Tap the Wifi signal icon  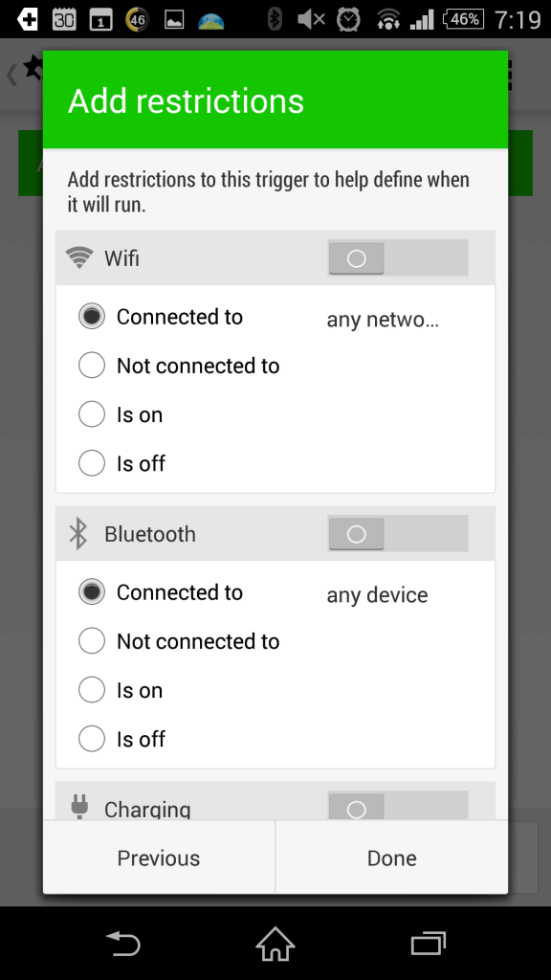click(79, 257)
